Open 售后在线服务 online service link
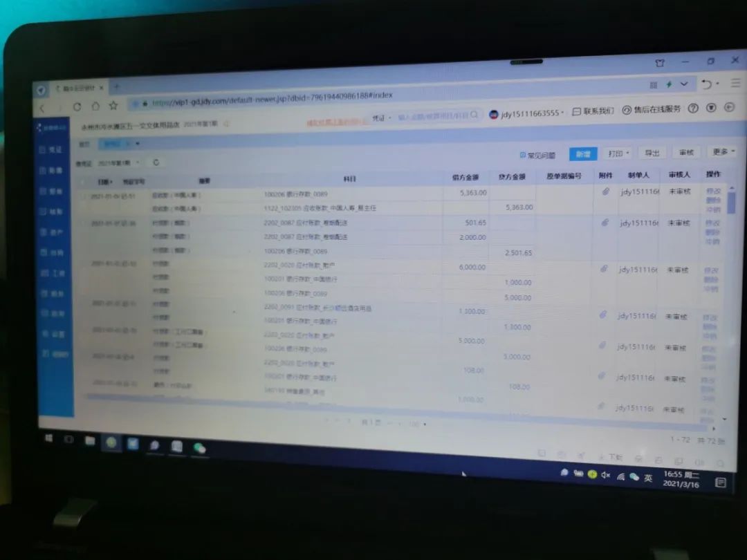The width and height of the screenshot is (747, 560). tap(652, 109)
